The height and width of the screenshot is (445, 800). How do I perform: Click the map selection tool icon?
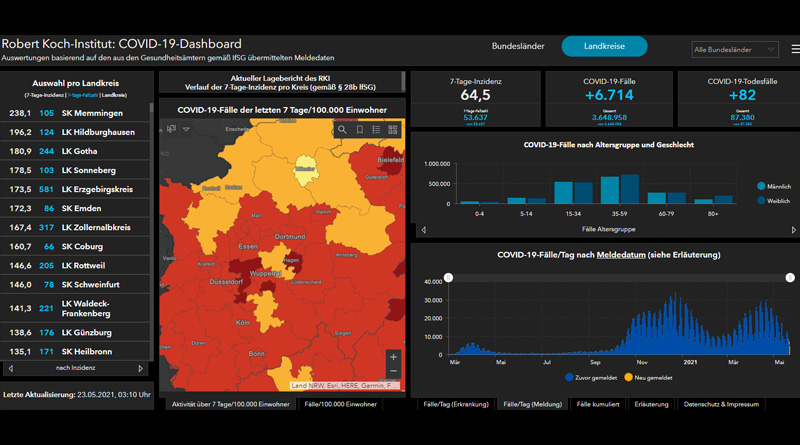click(171, 129)
